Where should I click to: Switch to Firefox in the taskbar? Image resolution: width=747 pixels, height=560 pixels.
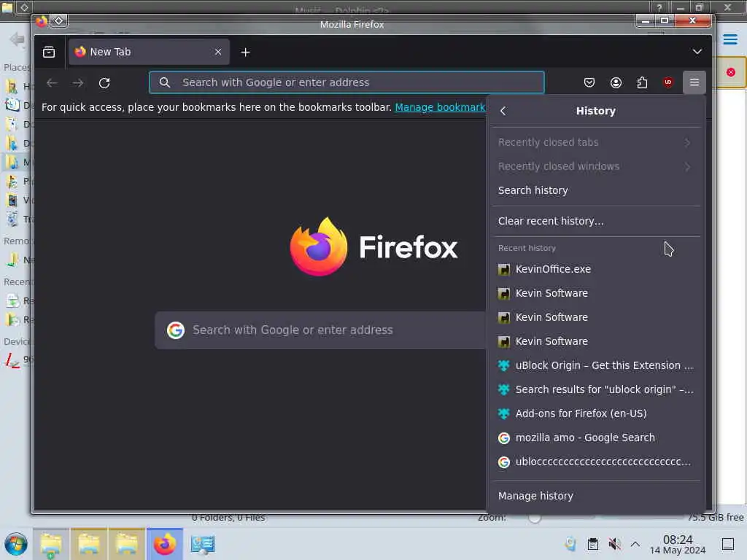(165, 544)
